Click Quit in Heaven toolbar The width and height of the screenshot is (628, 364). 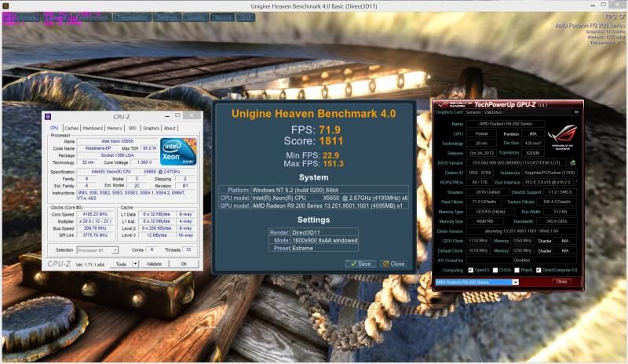coord(246,17)
